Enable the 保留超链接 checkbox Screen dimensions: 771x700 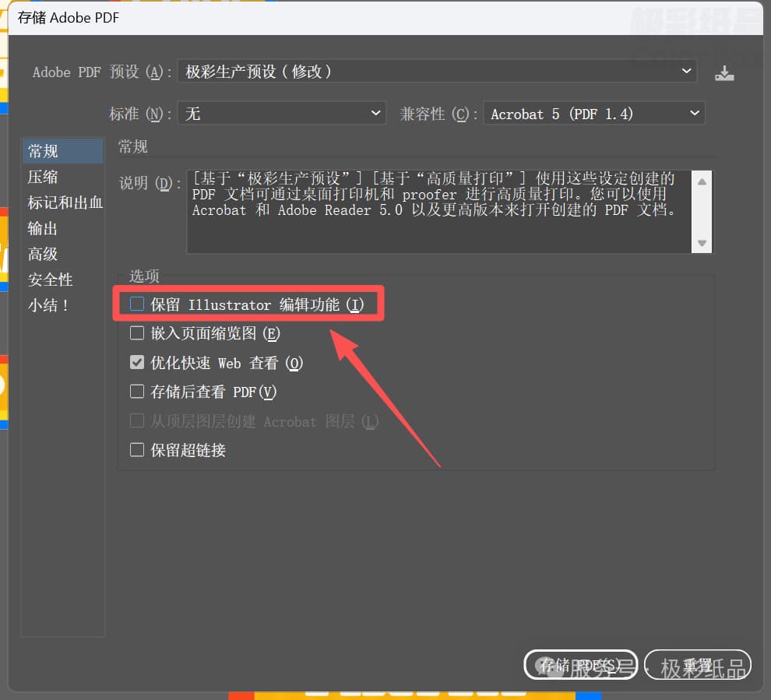(137, 450)
